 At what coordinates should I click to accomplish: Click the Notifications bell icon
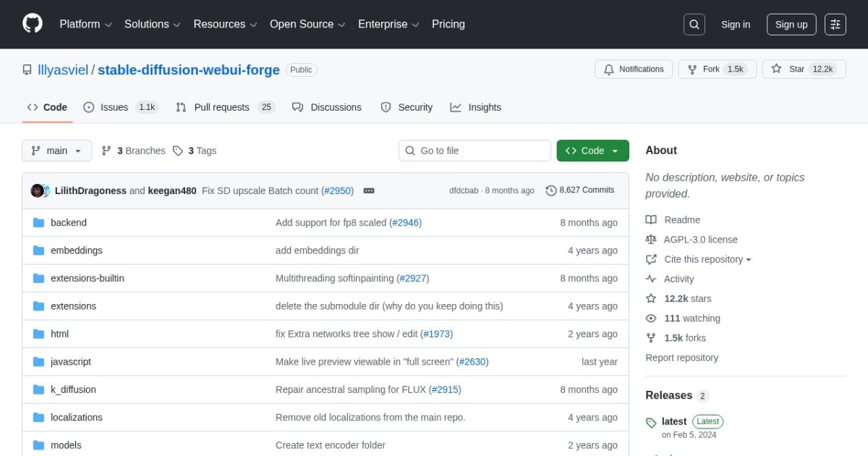[x=610, y=69]
